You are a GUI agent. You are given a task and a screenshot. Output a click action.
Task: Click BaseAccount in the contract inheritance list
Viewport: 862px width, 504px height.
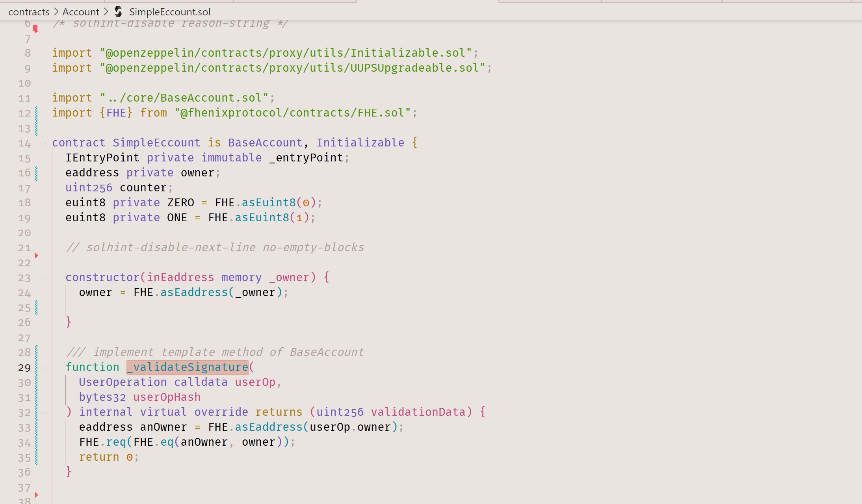tap(265, 143)
